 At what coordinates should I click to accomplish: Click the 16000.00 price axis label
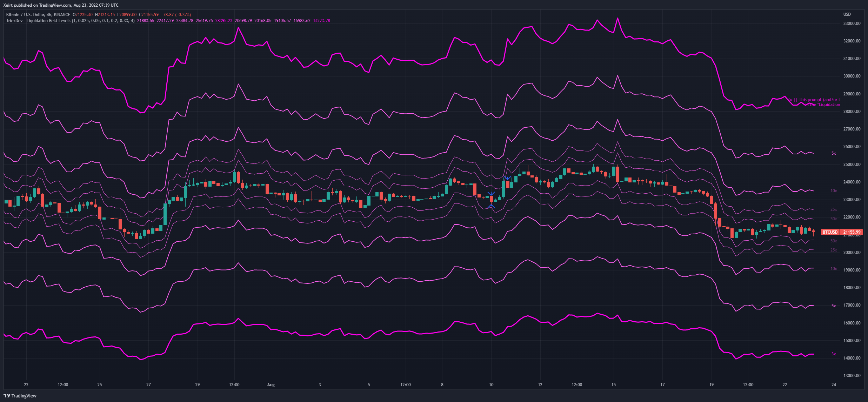852,323
